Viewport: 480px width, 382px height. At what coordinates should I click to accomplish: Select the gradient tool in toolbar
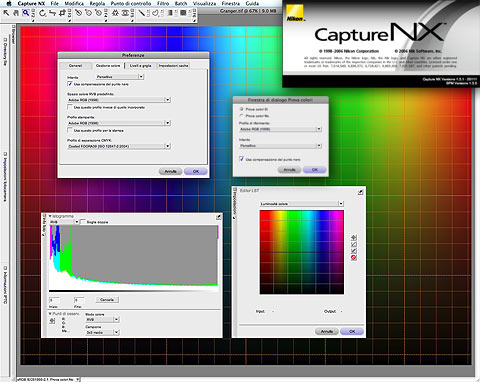coord(170,13)
